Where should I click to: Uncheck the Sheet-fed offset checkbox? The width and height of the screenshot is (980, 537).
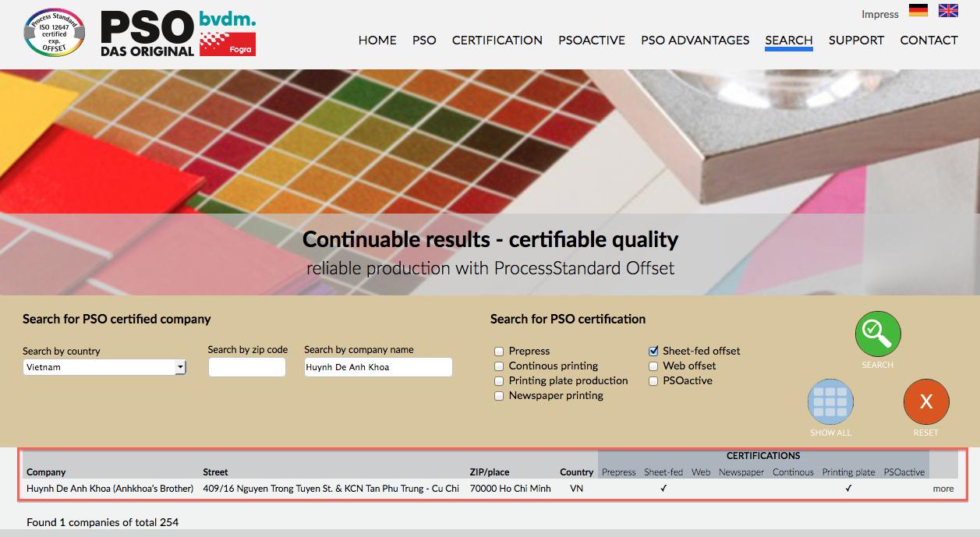(x=653, y=352)
